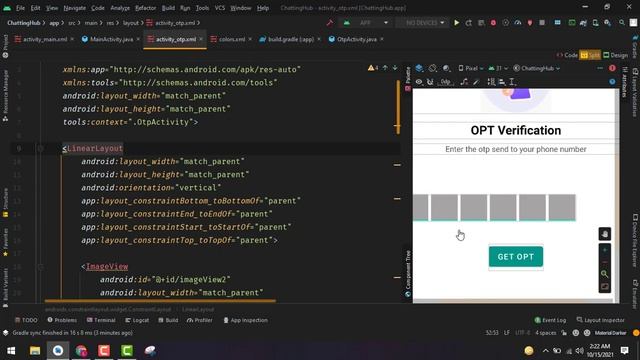Image resolution: width=640 pixels, height=360 pixels.
Task: Collapse the LinearLayout tag fold marker
Action: tap(40, 148)
